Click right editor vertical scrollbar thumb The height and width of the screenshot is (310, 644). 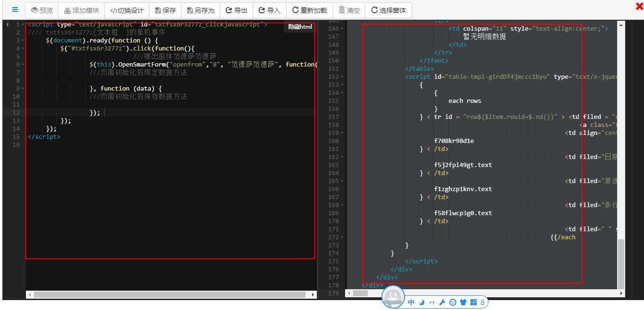(x=621, y=263)
